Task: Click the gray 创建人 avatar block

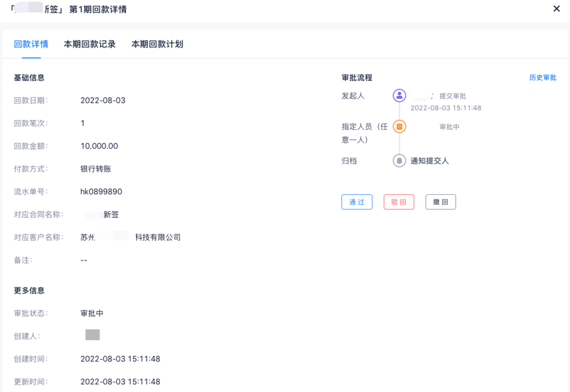Action: coord(92,335)
